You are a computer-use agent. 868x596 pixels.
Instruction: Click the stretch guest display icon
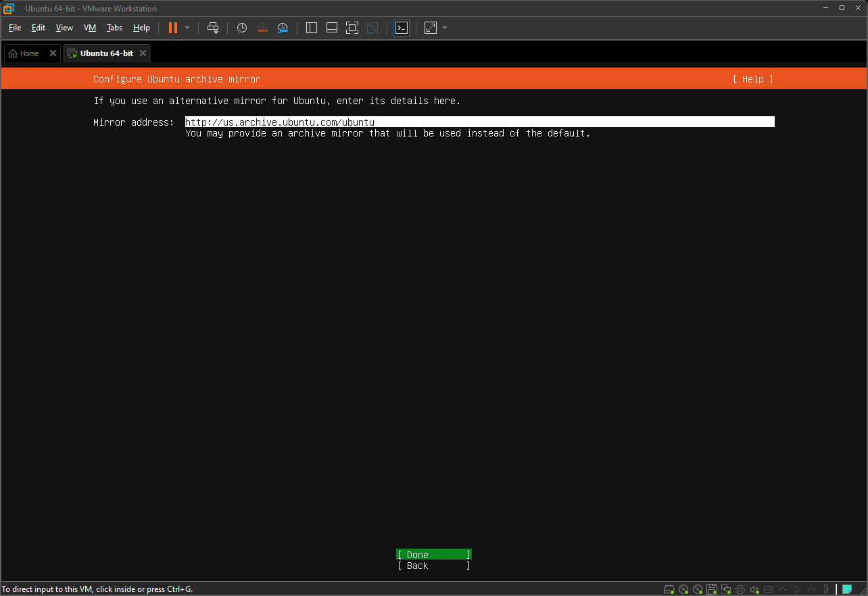click(x=431, y=28)
